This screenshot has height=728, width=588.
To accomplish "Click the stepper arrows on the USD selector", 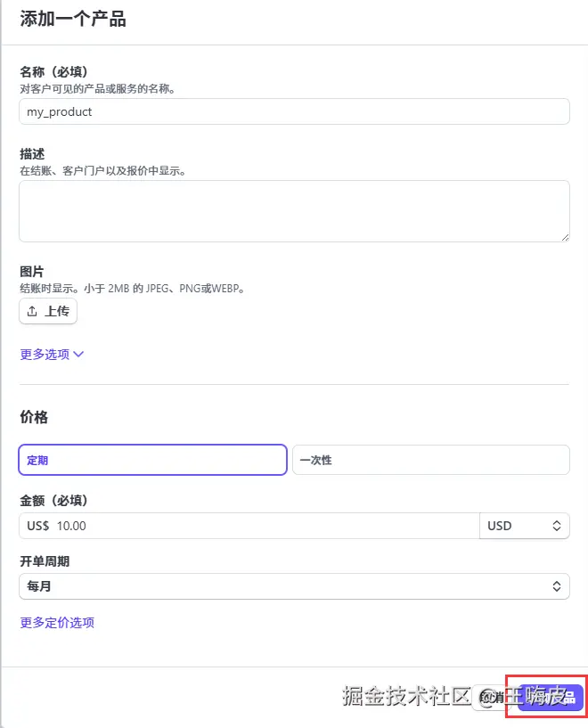I will click(557, 526).
